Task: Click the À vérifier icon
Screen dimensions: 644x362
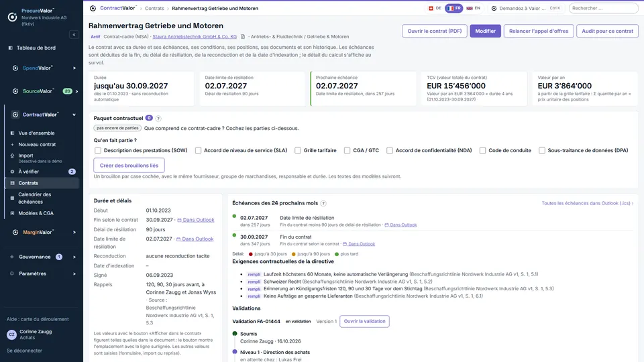Action: pos(12,172)
